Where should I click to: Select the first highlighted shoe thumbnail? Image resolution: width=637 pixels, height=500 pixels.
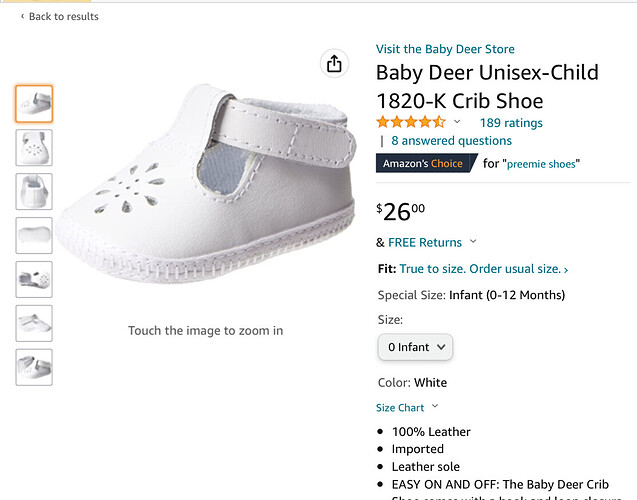[x=34, y=103]
